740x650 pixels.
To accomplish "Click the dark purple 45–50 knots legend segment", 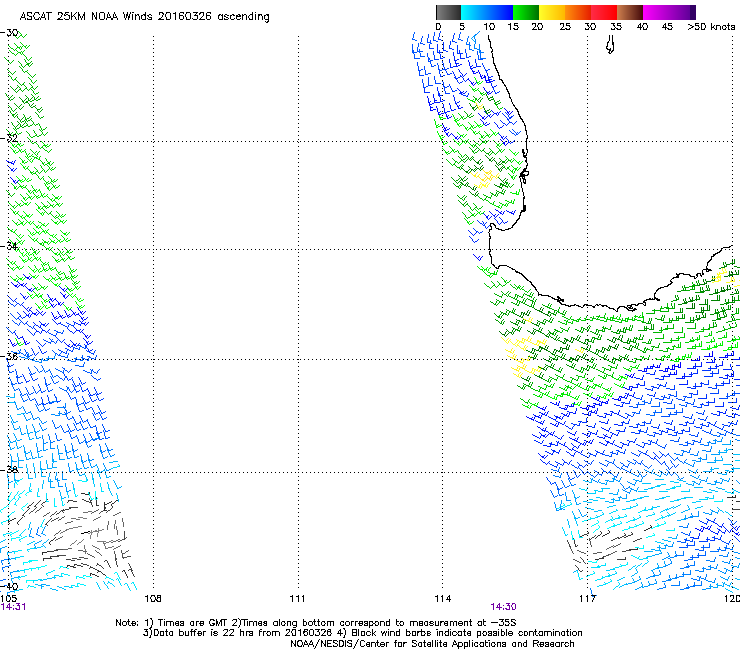I will [682, 12].
